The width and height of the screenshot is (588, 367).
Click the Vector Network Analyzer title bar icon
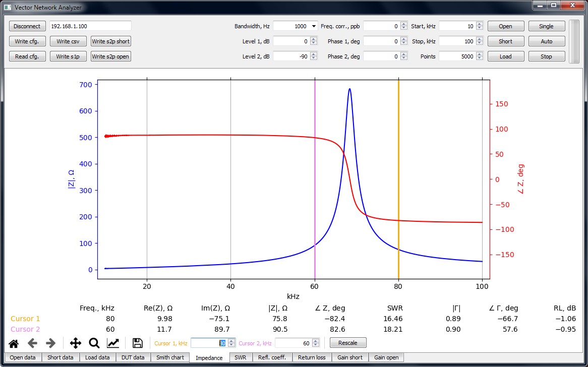[7, 8]
